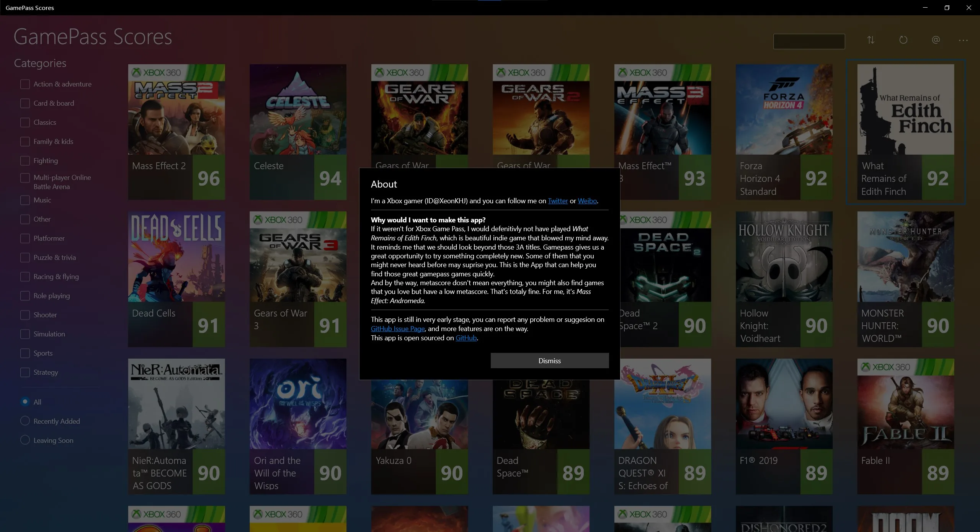Open the NieR:Automata game tile

[176, 426]
